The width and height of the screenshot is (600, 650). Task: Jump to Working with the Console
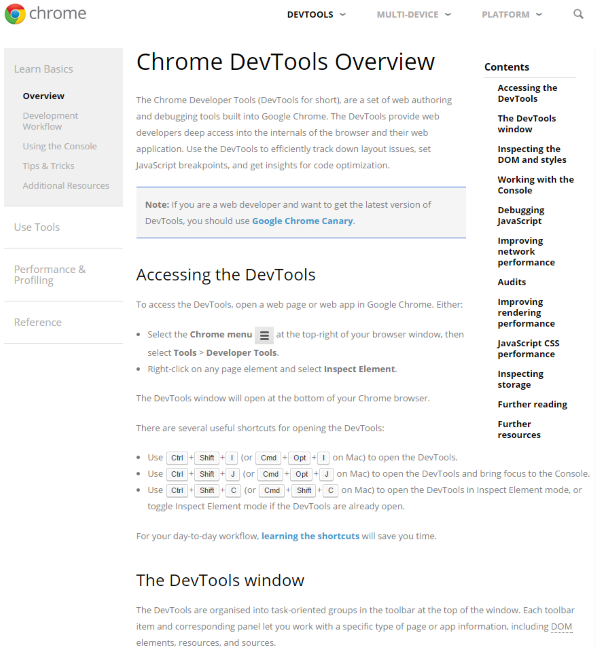click(x=536, y=185)
